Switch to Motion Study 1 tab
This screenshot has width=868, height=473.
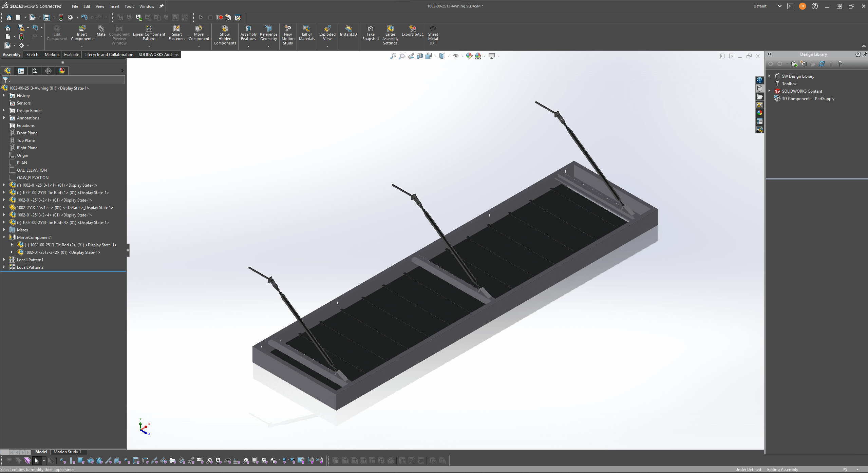coord(67,452)
